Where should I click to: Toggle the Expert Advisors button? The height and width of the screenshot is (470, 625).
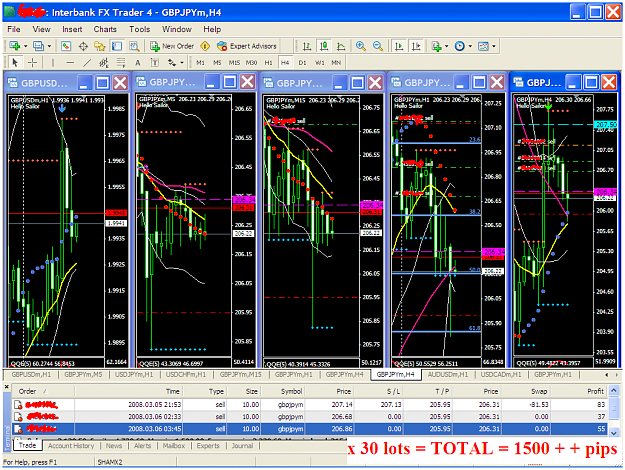click(247, 46)
